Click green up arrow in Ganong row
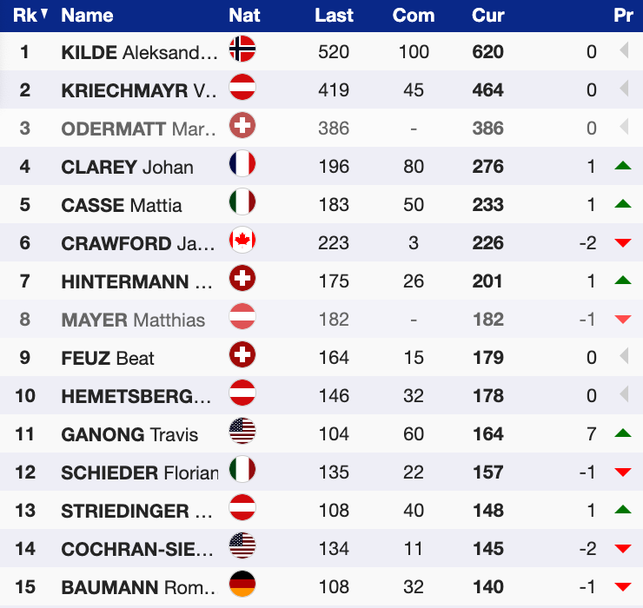Screen dimensions: 643x608 pyautogui.click(x=623, y=434)
